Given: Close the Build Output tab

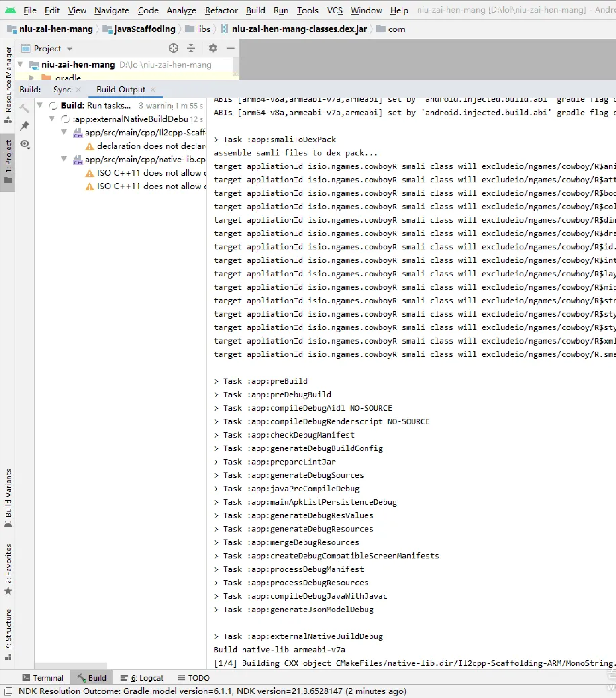Looking at the screenshot, I should point(153,90).
